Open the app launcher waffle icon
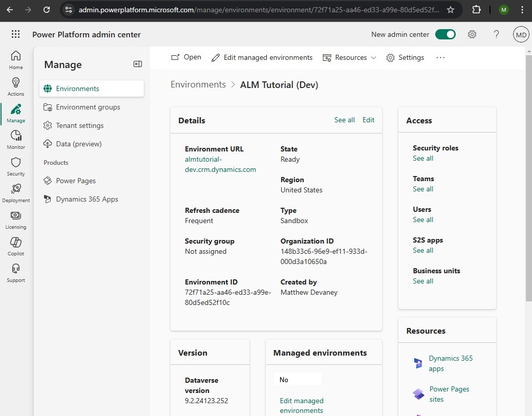Screen dimensions: 532x416 click(x=15, y=34)
